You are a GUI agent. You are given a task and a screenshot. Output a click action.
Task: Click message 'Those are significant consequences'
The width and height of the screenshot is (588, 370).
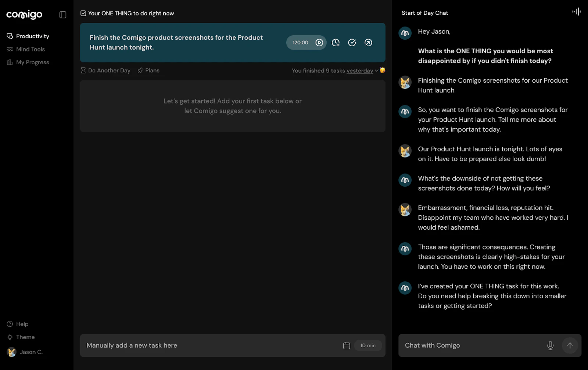pos(491,257)
